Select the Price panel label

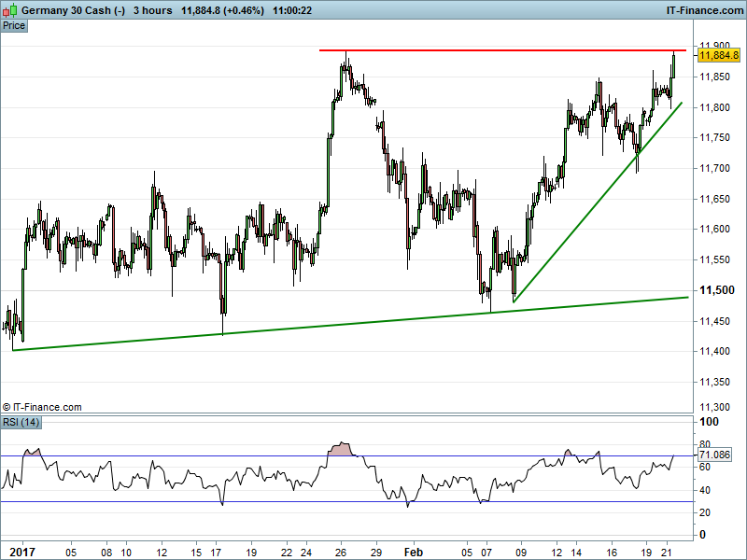[x=14, y=26]
